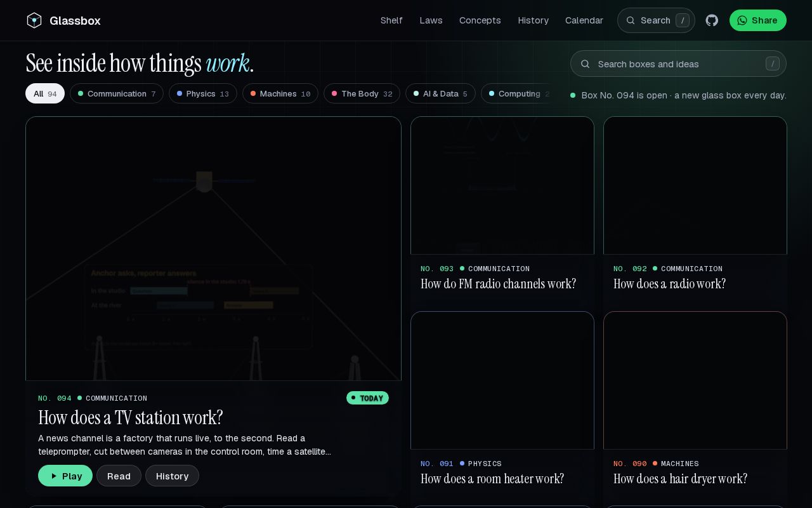The image size is (812, 508).
Task: Open Laws in the top navigation
Action: click(x=431, y=20)
